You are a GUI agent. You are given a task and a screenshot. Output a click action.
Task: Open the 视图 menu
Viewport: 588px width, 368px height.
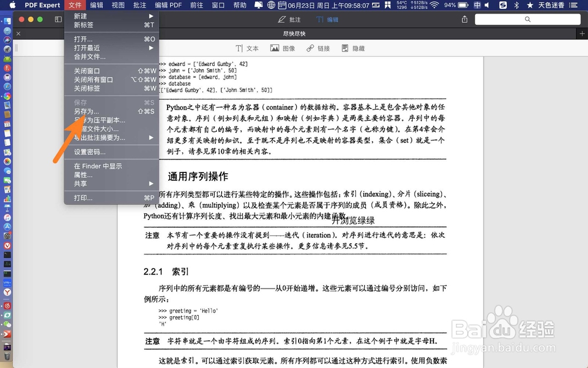(x=118, y=5)
